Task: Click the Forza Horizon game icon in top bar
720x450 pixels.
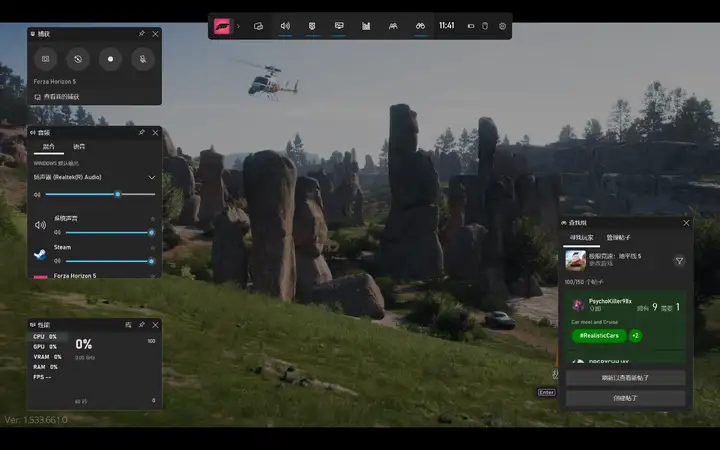Action: [x=222, y=26]
